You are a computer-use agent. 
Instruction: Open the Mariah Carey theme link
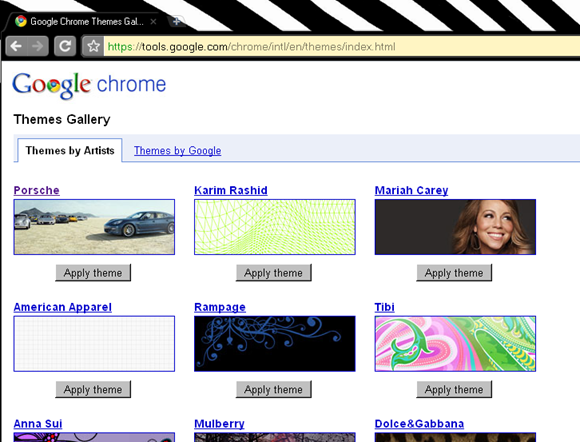click(x=411, y=190)
